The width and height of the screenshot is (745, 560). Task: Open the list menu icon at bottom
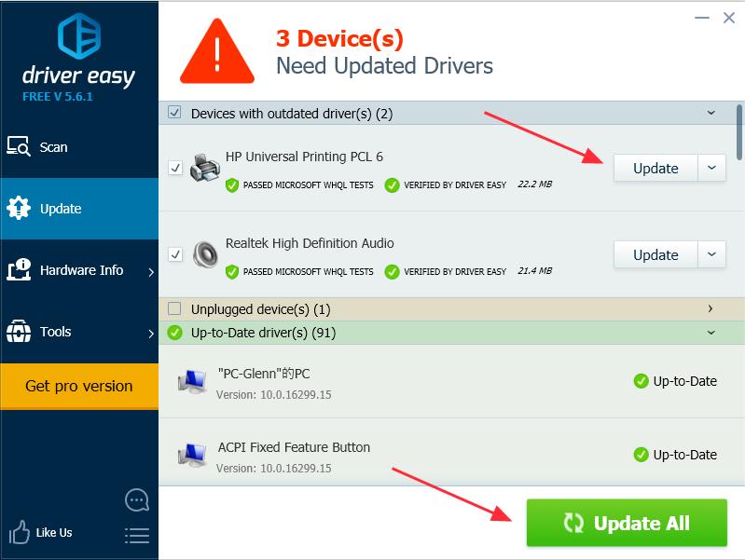(137, 535)
